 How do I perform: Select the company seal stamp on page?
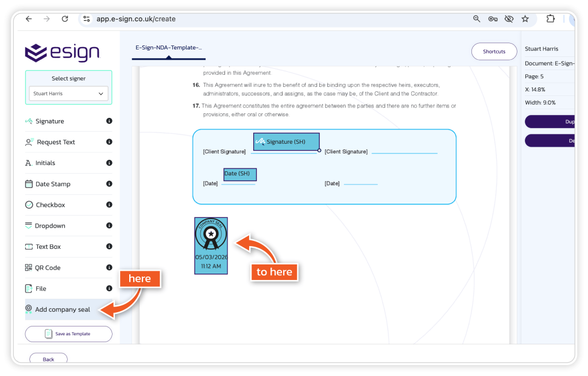pos(211,245)
